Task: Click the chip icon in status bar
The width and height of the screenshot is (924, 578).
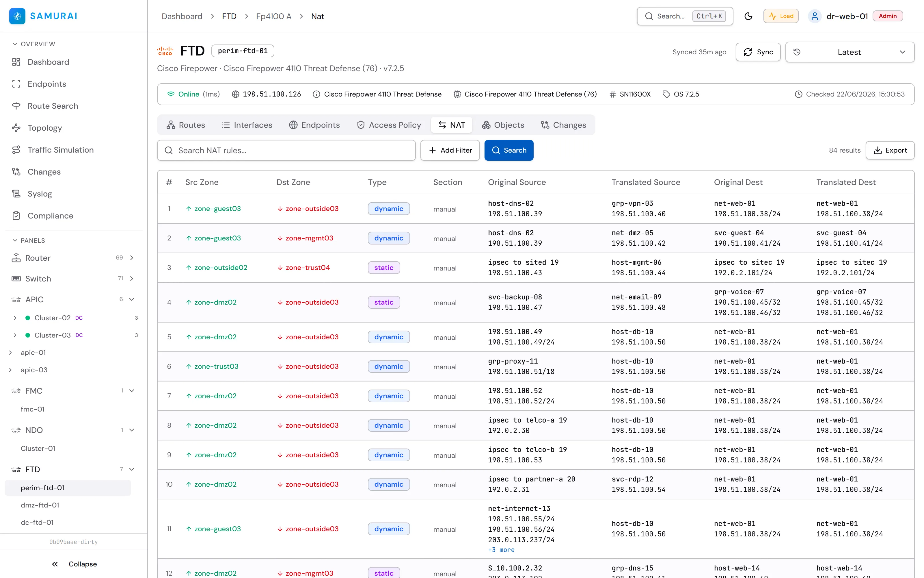Action: point(457,94)
